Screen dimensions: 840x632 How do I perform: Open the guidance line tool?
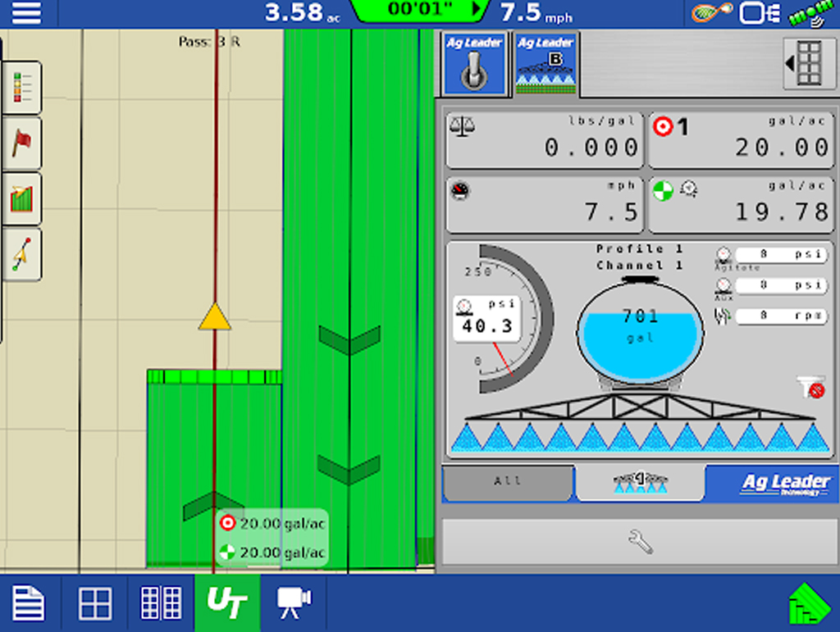[21, 255]
